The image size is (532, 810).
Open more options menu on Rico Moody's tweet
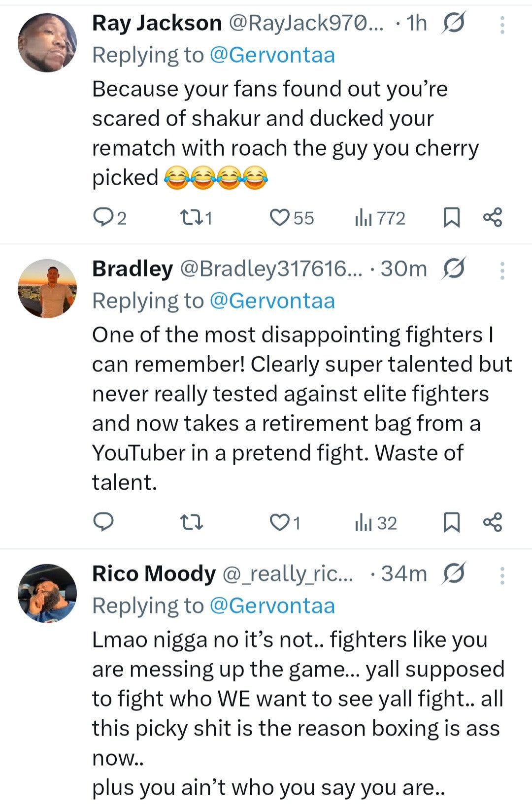pyautogui.click(x=502, y=575)
